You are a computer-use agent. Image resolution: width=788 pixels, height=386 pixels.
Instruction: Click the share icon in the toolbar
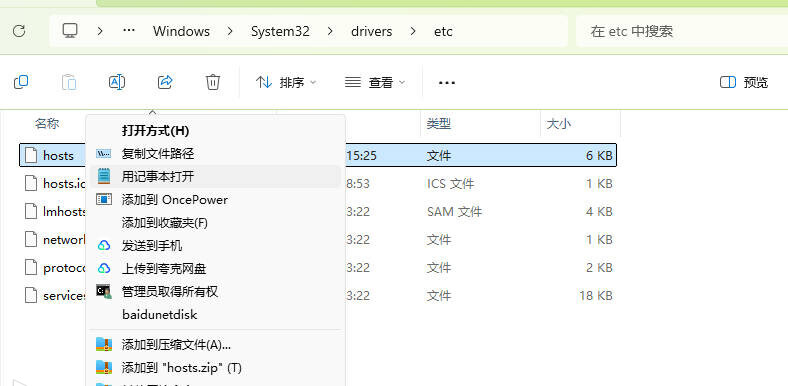pos(165,82)
